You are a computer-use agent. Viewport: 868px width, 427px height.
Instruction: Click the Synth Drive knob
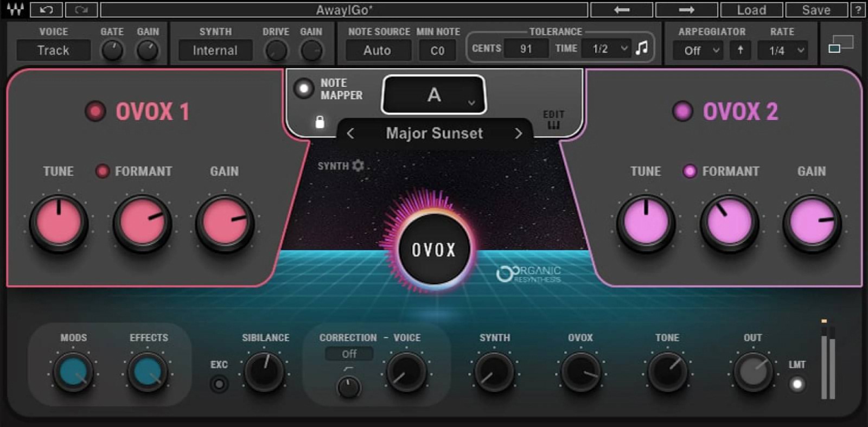click(276, 51)
